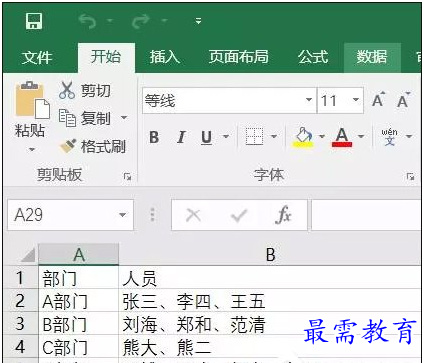Click the Select All corner triangle
Screen dimensions: 425x363
click(x=27, y=255)
